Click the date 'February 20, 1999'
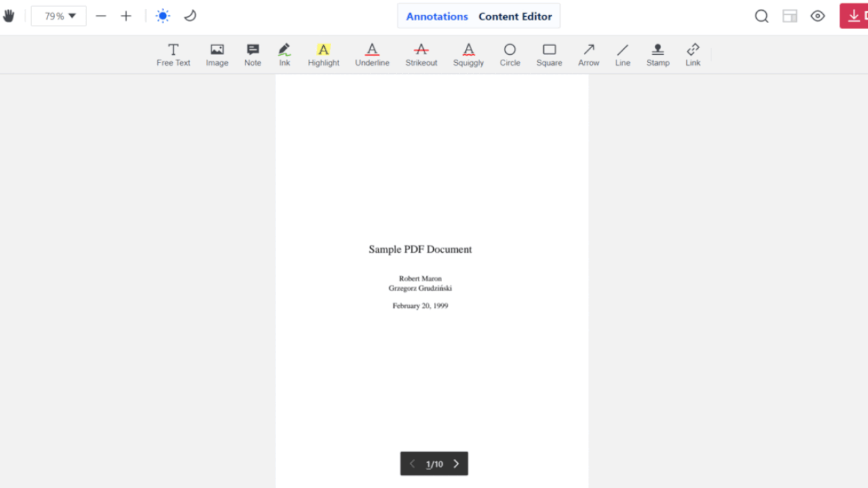The image size is (868, 488). click(420, 306)
